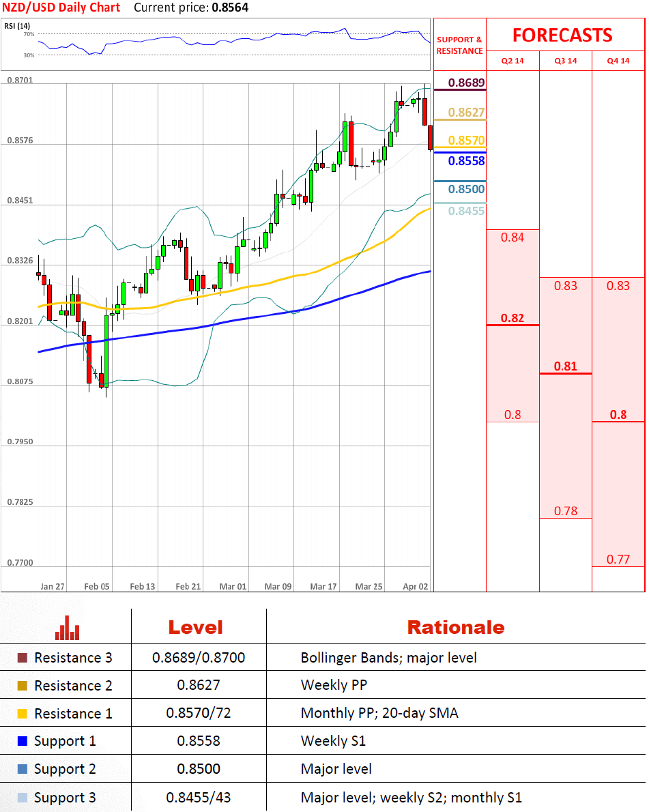
Task: Select the dark red Resistance 3 swatch
Action: [x=23, y=658]
